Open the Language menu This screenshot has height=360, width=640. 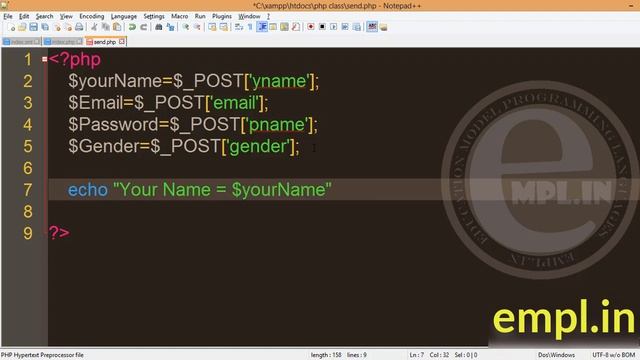click(124, 16)
